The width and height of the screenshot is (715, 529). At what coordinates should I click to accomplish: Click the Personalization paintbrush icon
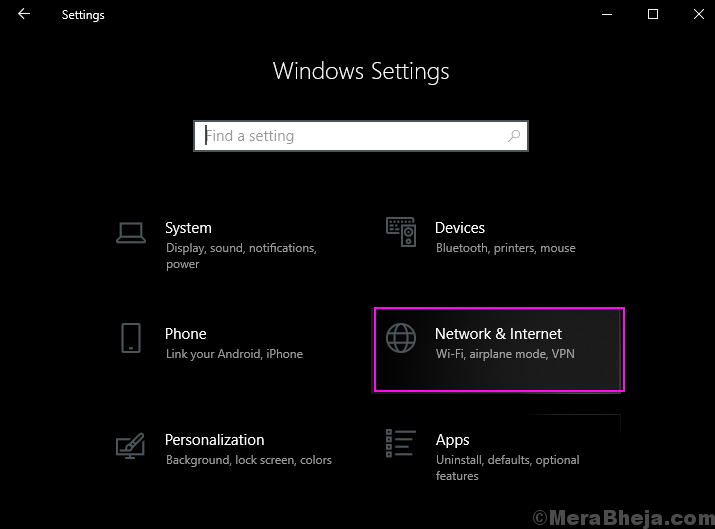[130, 446]
